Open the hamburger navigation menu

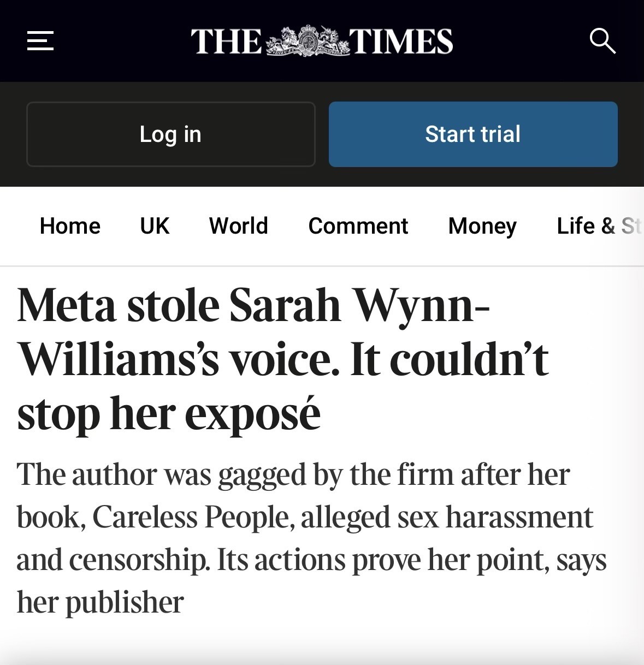[x=40, y=41]
